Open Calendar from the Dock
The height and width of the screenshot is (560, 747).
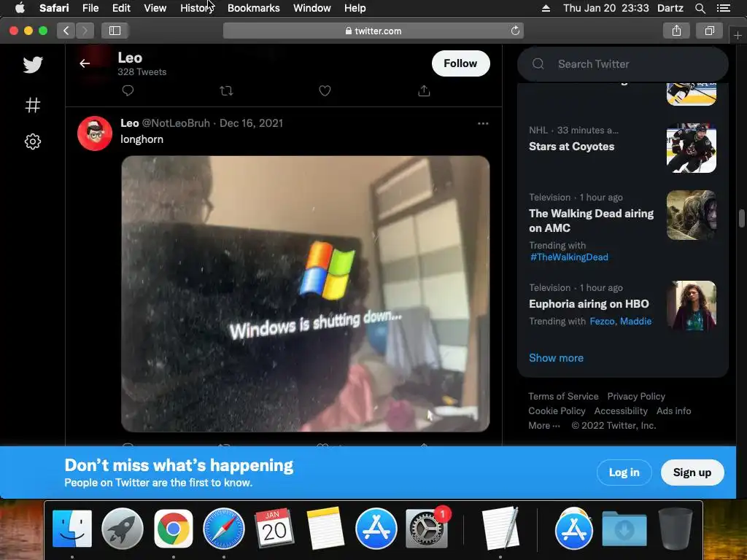274,529
